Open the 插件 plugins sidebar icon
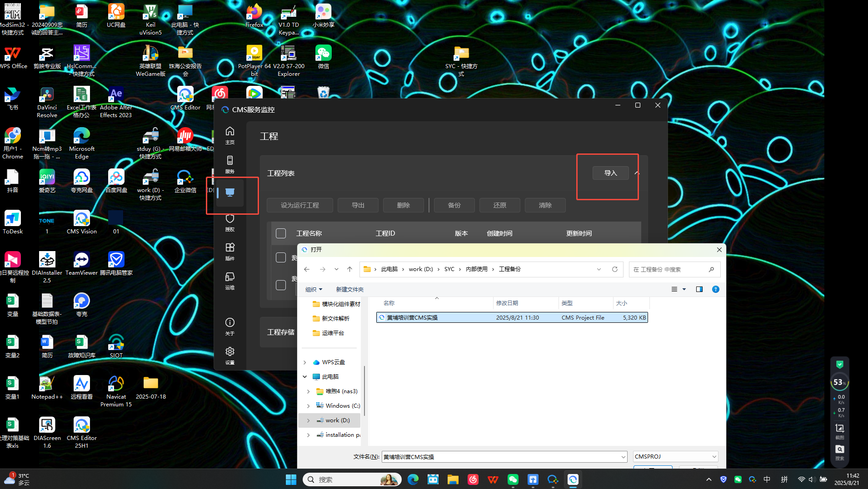868x489 pixels. (230, 251)
